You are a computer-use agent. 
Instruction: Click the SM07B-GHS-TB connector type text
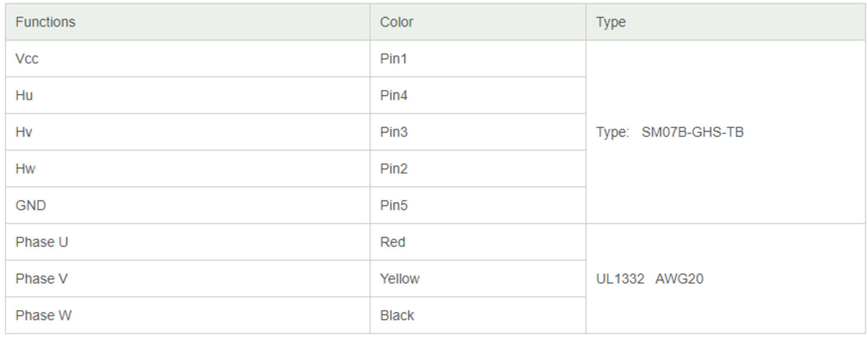(x=692, y=132)
